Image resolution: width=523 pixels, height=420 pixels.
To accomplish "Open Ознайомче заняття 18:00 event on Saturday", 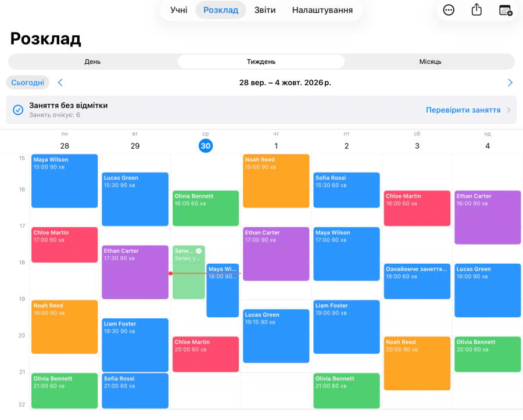I will (x=417, y=281).
